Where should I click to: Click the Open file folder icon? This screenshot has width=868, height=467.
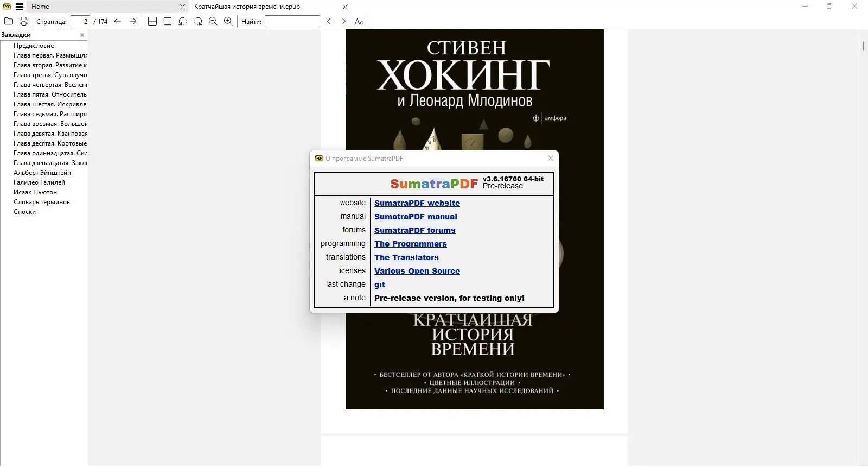point(9,21)
